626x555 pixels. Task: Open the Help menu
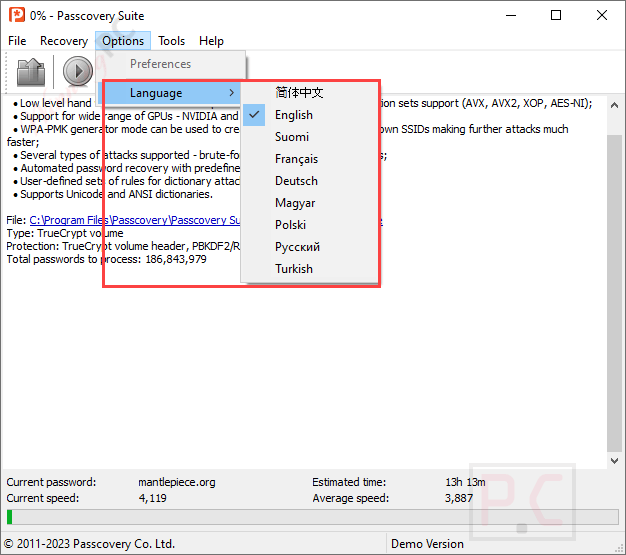(x=211, y=41)
